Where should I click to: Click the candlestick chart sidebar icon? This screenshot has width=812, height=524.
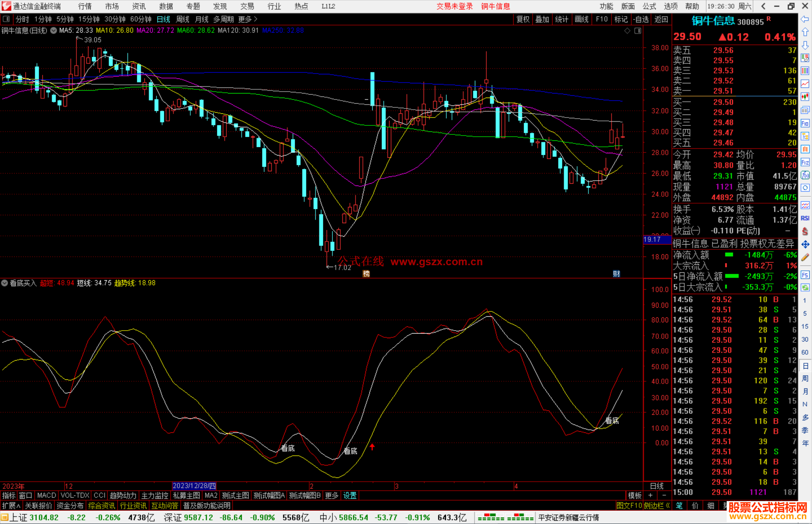coord(805,97)
